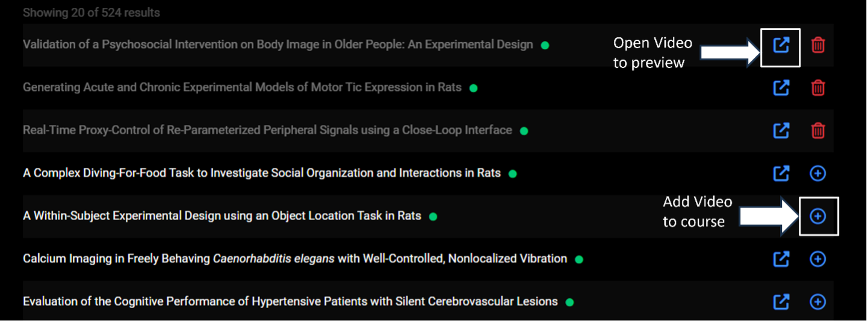Click 'A Within-Subject Experimental Design' title
This screenshot has width=868, height=323.
tap(222, 216)
